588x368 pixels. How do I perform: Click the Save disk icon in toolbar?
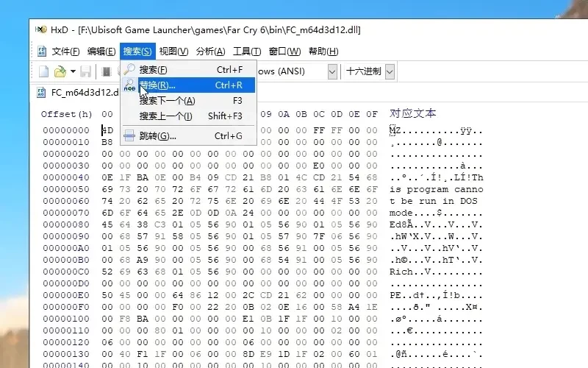coord(86,71)
